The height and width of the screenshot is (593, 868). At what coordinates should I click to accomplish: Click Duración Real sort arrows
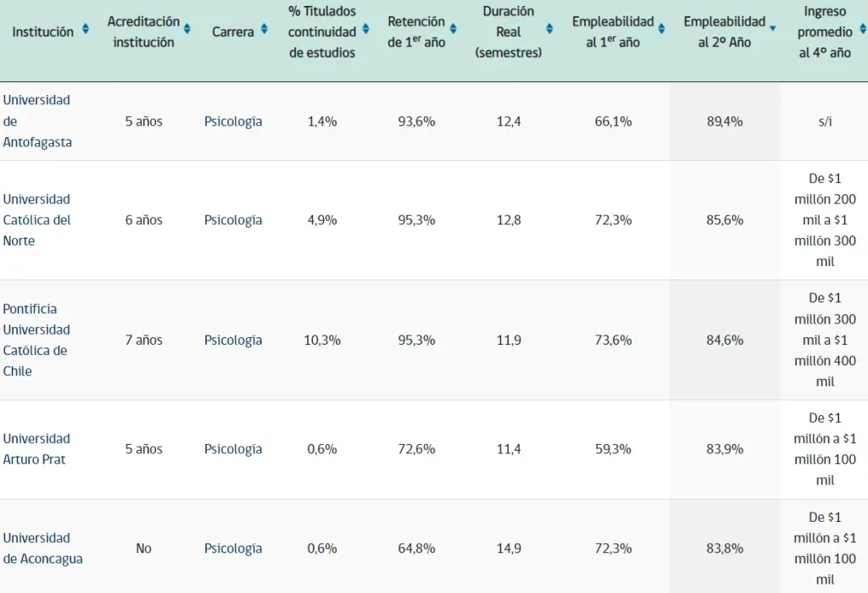[549, 30]
